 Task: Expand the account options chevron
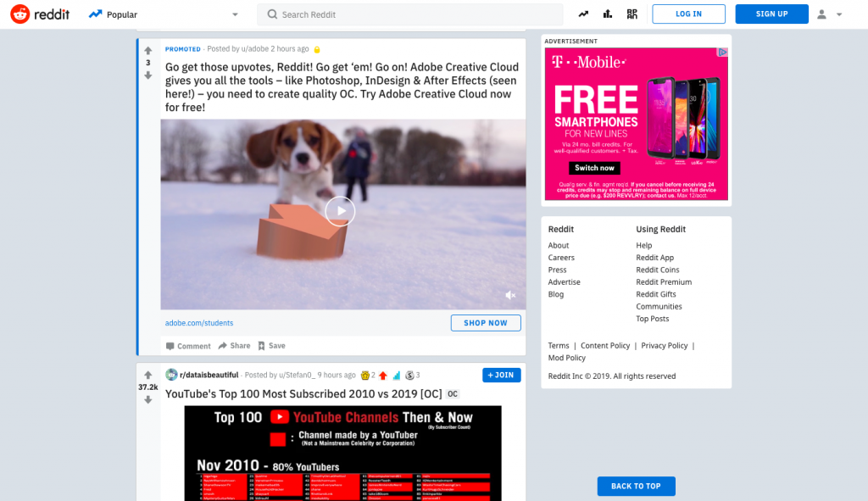point(839,14)
